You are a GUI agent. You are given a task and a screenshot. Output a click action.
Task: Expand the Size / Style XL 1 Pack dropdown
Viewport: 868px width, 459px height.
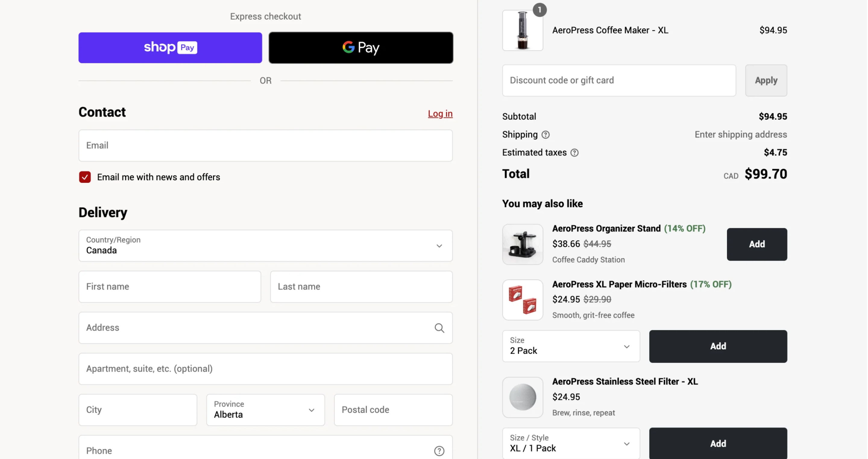[x=571, y=444]
